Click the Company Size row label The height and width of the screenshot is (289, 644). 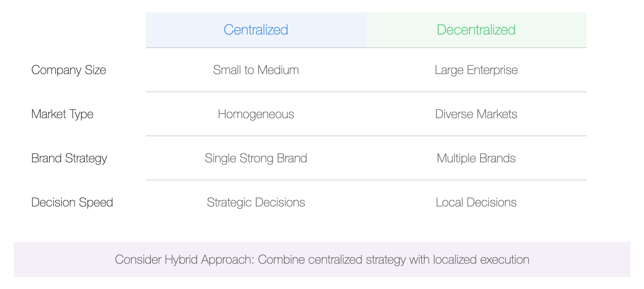pyautogui.click(x=69, y=70)
